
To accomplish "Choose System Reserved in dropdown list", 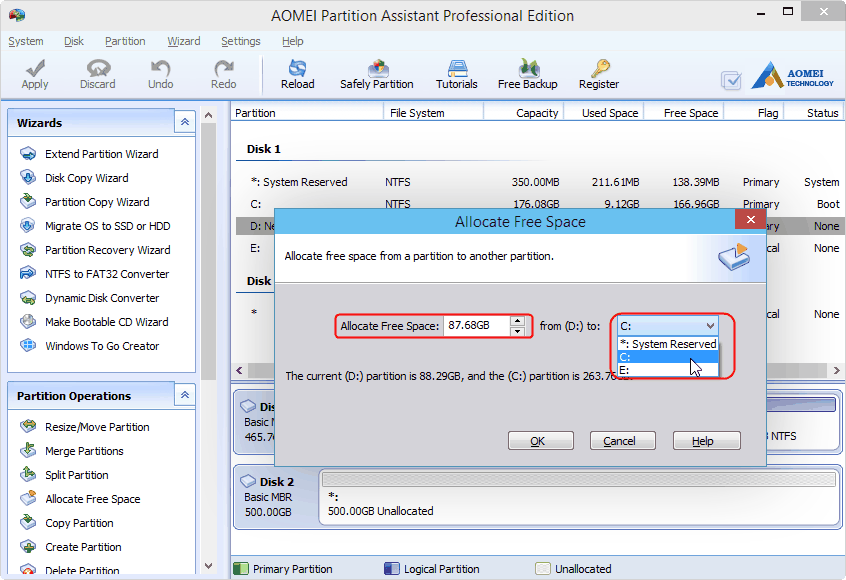I will (668, 344).
